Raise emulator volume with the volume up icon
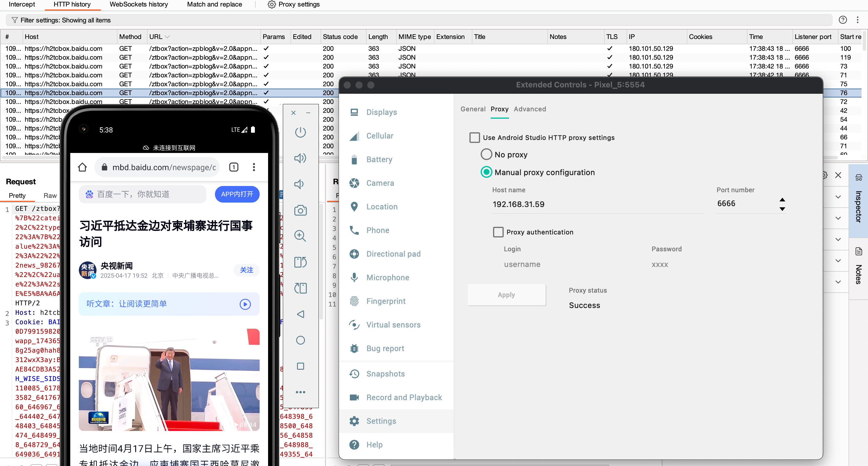The width and height of the screenshot is (868, 466). pos(300,158)
